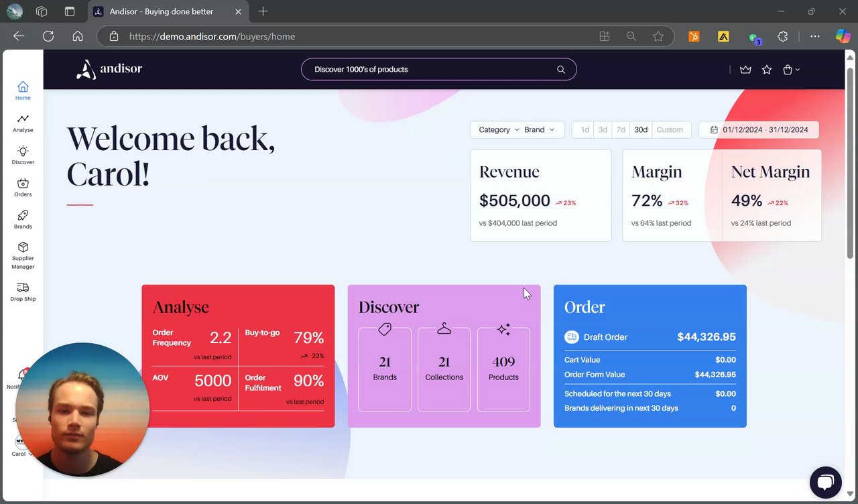This screenshot has width=858, height=504.
Task: Bookmark this page with the star
Action: 658,36
